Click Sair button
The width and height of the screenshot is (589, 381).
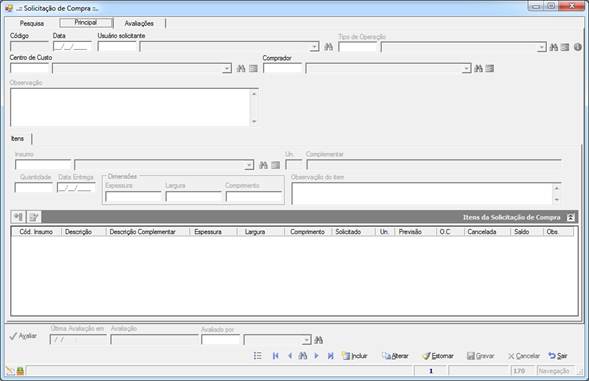point(558,356)
